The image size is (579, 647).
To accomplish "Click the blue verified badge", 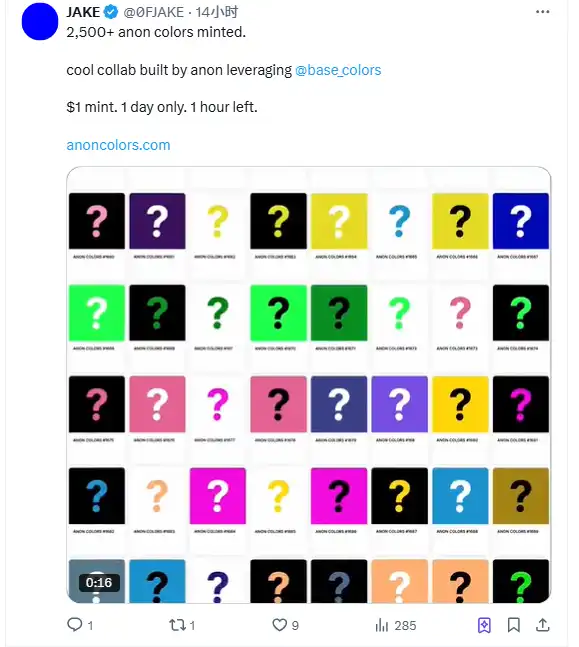I will click(111, 12).
